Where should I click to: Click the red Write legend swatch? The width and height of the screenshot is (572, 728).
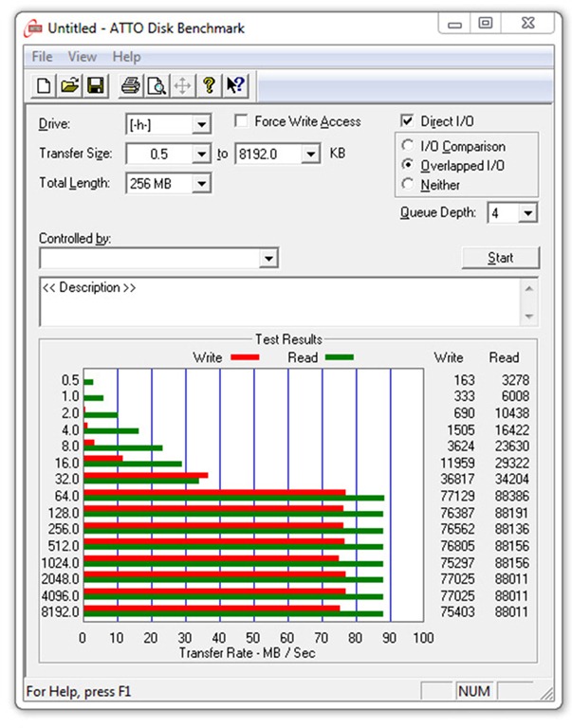pyautogui.click(x=245, y=357)
